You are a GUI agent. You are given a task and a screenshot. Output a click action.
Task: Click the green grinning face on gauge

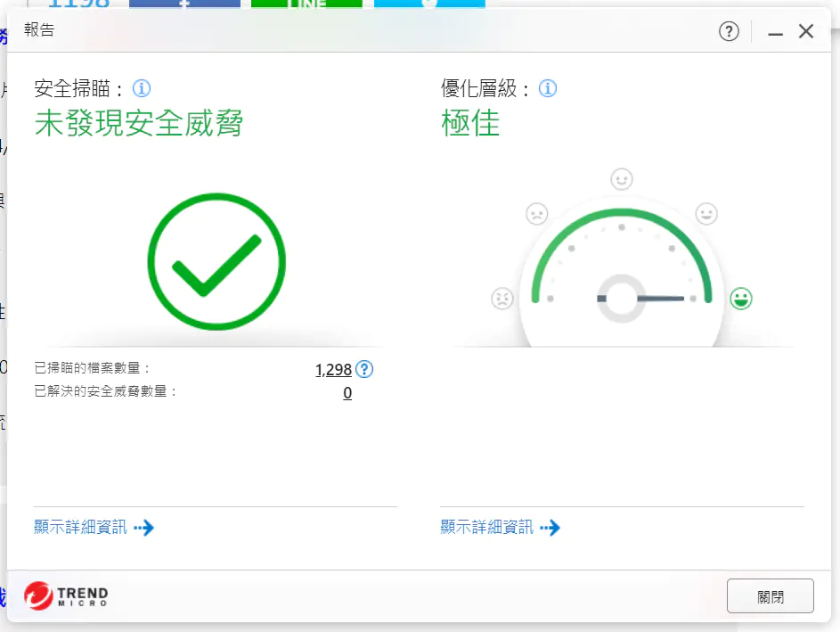pyautogui.click(x=741, y=299)
